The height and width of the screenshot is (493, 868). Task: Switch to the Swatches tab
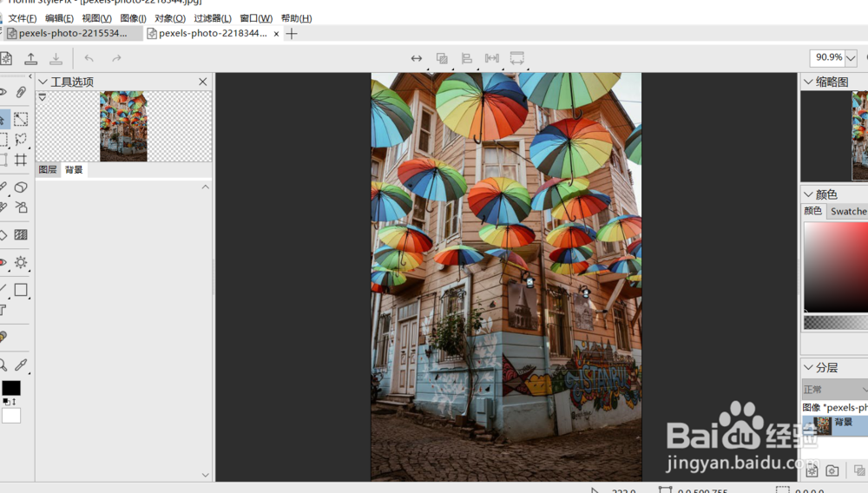tap(848, 212)
